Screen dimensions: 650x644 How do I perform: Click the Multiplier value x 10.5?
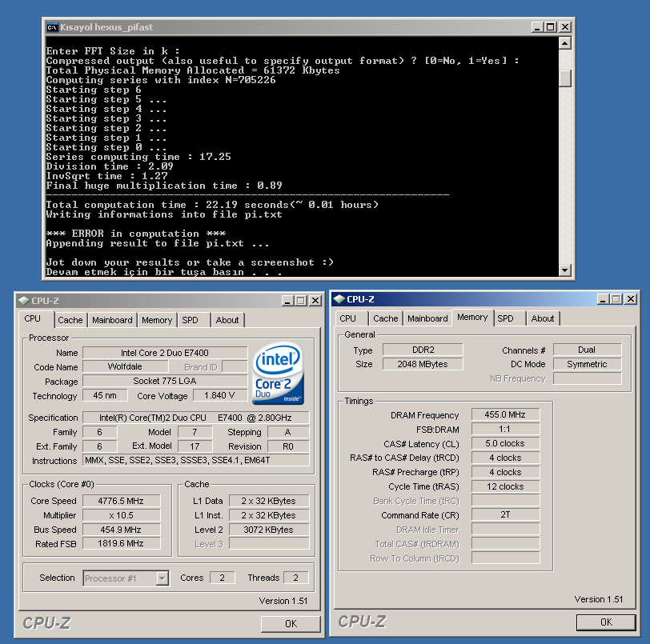(121, 515)
